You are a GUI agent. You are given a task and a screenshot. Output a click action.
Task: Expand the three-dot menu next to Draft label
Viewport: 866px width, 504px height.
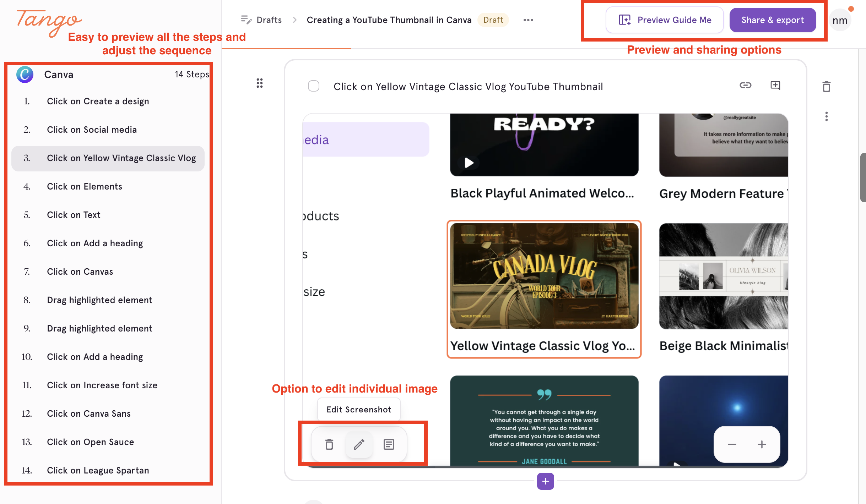coord(529,20)
